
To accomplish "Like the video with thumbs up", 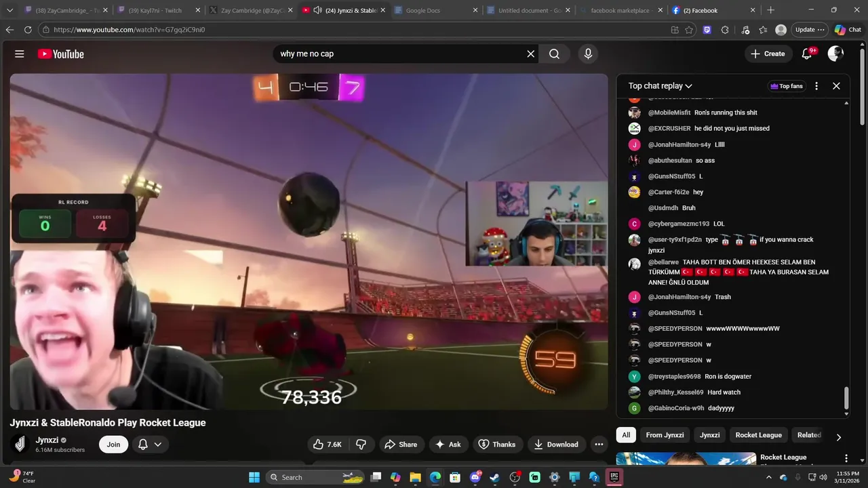I will pos(327,445).
